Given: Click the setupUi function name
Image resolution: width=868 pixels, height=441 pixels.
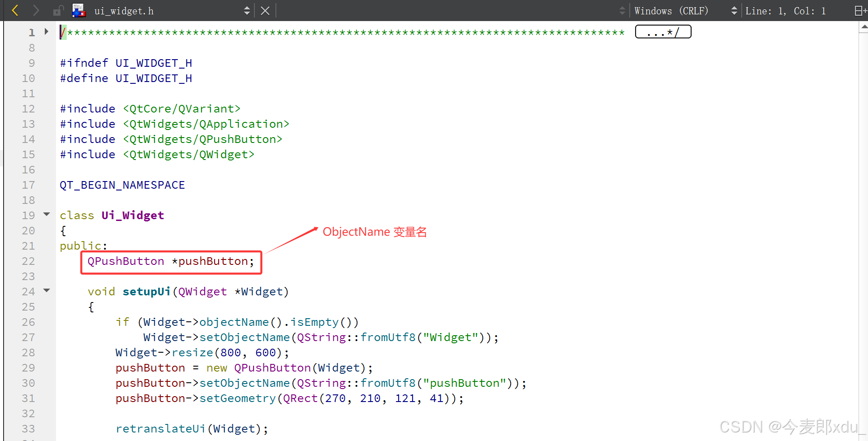Looking at the screenshot, I should pos(146,292).
